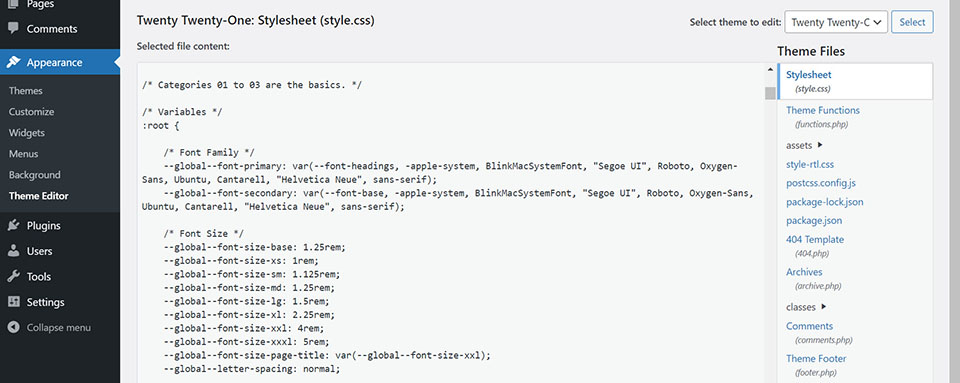This screenshot has width=960, height=383.
Task: Click the Users person icon
Action: point(13,251)
